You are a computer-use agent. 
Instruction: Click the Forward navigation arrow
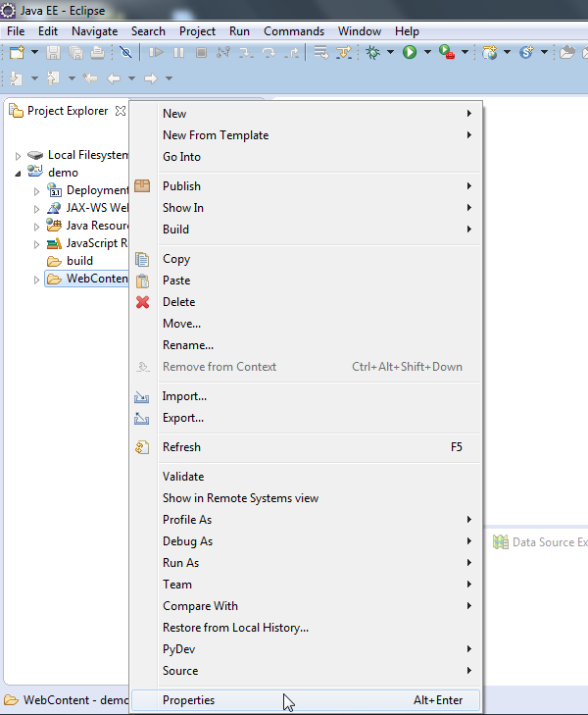click(x=150, y=78)
